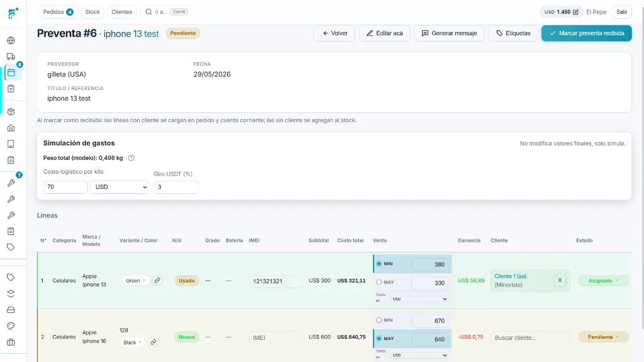
Task: Click Marcar preventa recibida button
Action: click(587, 33)
